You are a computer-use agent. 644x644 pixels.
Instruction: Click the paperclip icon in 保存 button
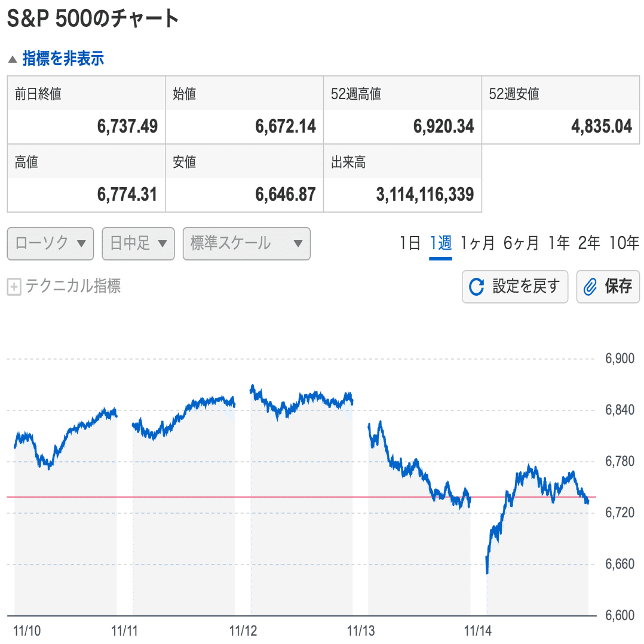point(591,287)
